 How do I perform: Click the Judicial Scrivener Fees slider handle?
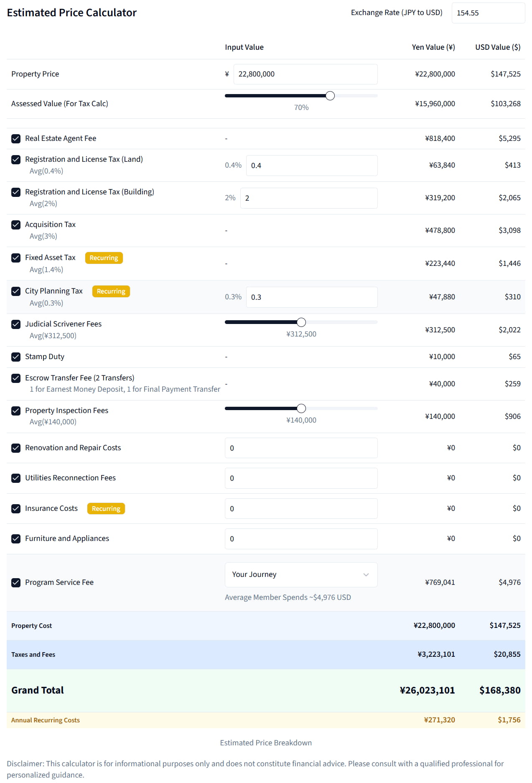click(x=301, y=322)
